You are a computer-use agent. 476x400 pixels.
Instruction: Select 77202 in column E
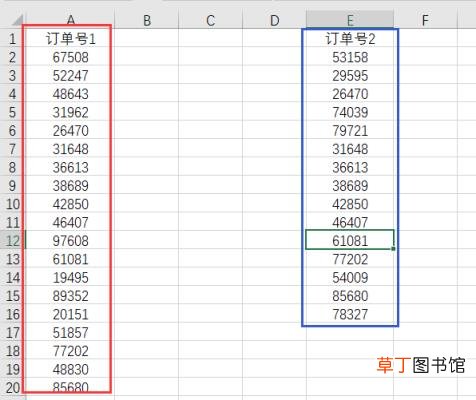click(x=350, y=259)
